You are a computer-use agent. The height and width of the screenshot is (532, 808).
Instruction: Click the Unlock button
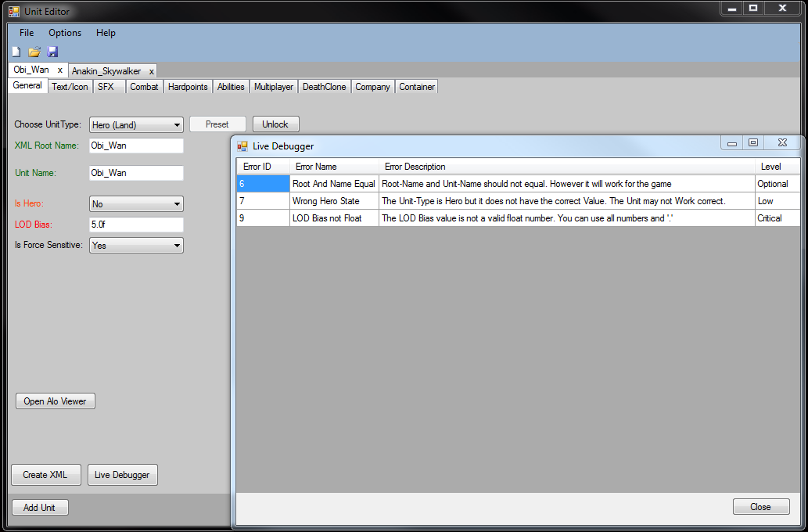pyautogui.click(x=275, y=124)
